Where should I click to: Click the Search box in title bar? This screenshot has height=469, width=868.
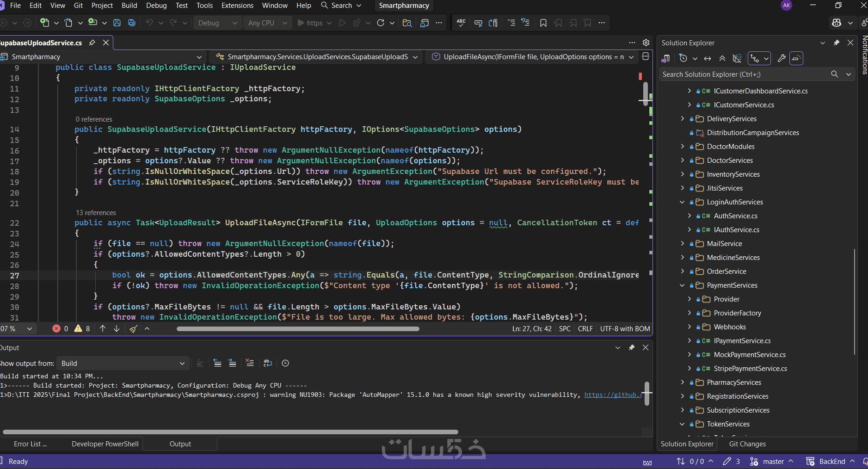[341, 6]
